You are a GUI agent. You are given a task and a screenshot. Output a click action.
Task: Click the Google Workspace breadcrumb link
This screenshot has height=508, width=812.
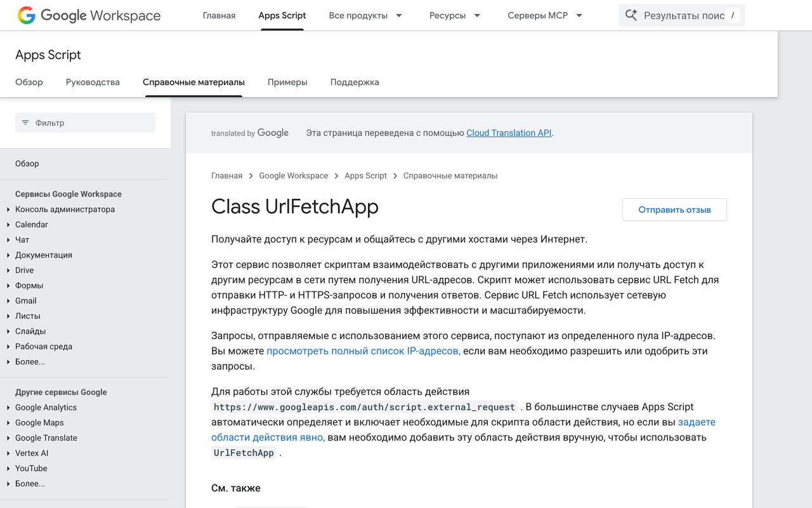tap(294, 175)
